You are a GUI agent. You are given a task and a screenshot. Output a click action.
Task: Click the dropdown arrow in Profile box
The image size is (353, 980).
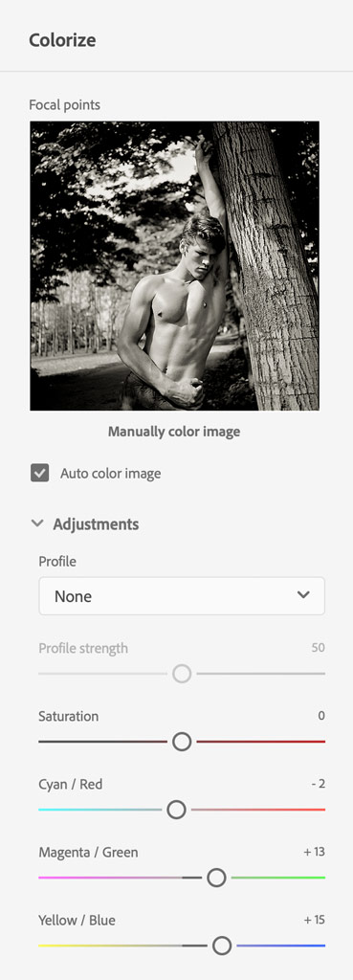click(x=303, y=595)
